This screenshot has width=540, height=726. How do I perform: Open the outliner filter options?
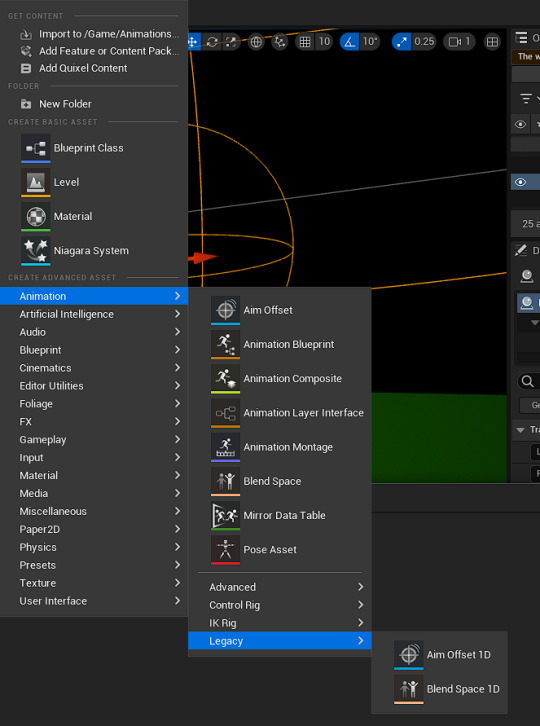point(527,99)
